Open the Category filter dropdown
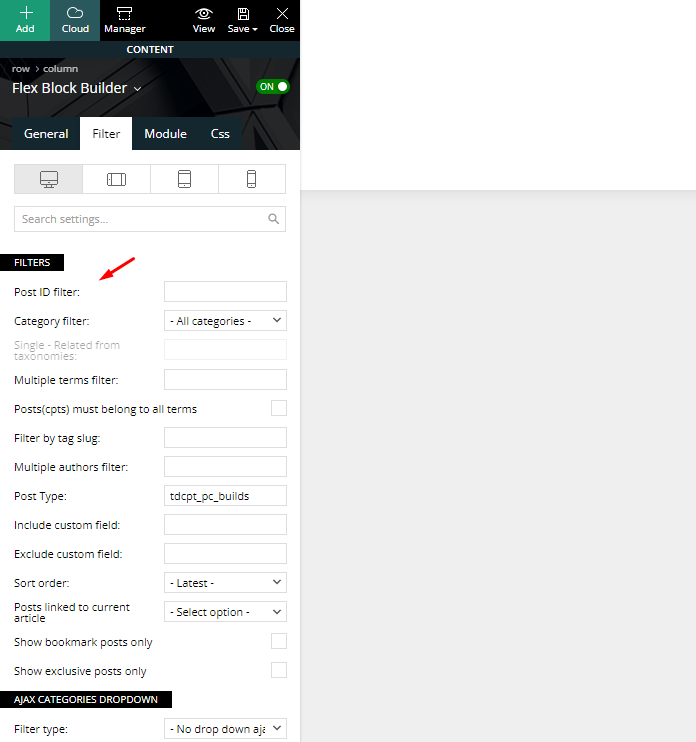Viewport: 696px width, 742px height. (225, 321)
